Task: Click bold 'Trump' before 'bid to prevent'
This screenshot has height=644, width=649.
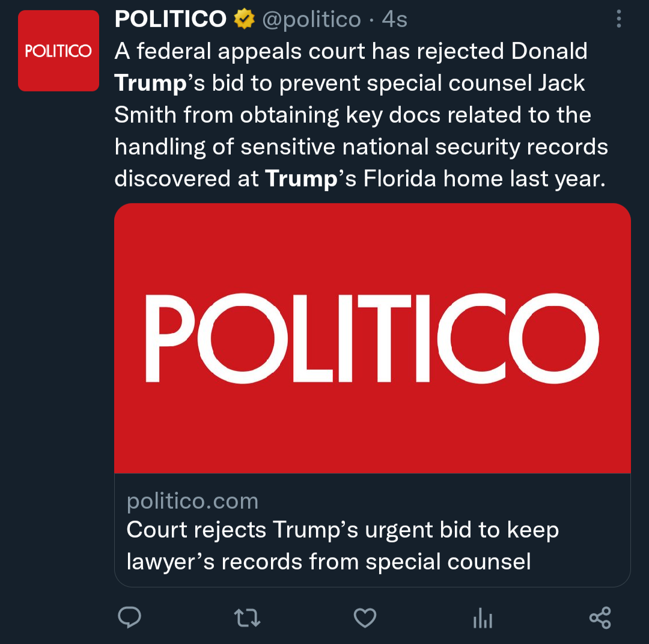Action: [150, 84]
